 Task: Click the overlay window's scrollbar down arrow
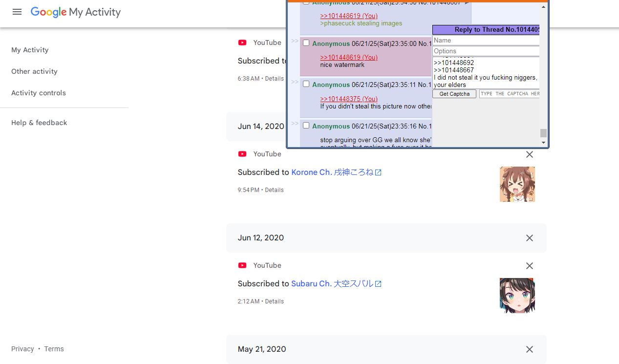tap(544, 143)
